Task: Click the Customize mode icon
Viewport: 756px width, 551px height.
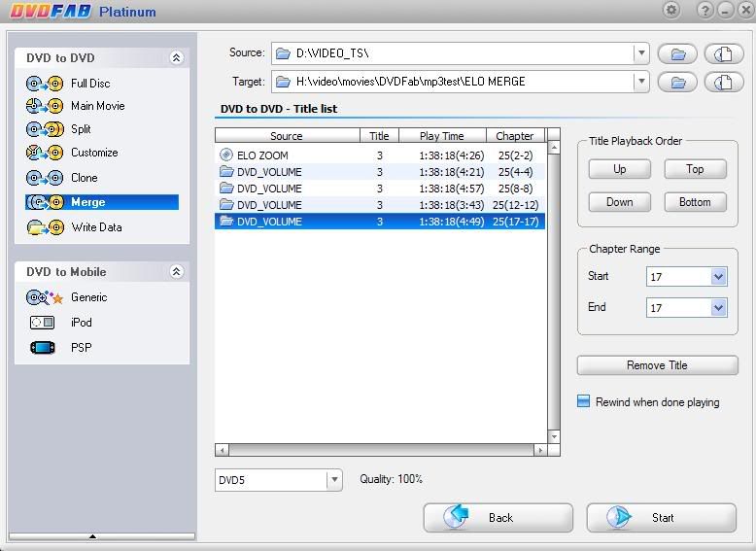Action: click(45, 153)
